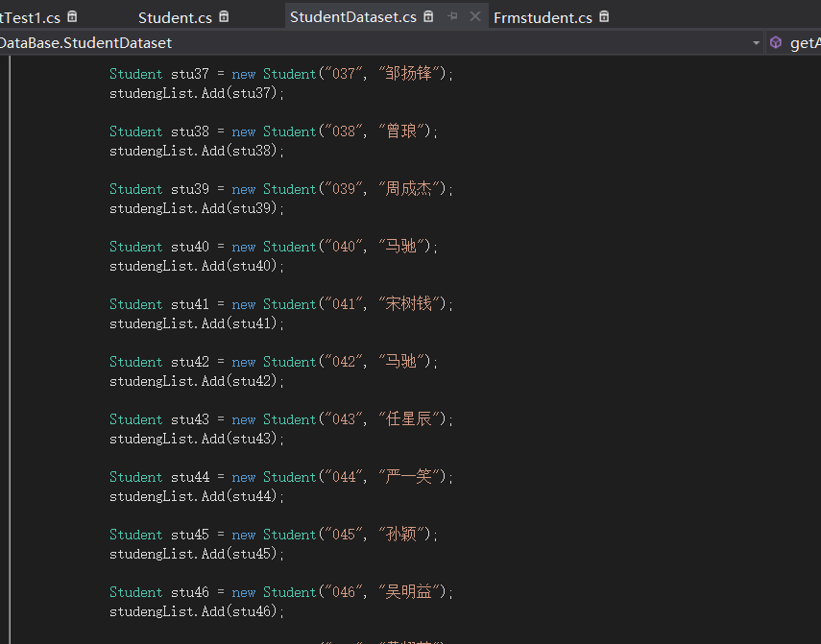Click the studengList.Add(stu43) line
The height and width of the screenshot is (644, 821).
[197, 439]
